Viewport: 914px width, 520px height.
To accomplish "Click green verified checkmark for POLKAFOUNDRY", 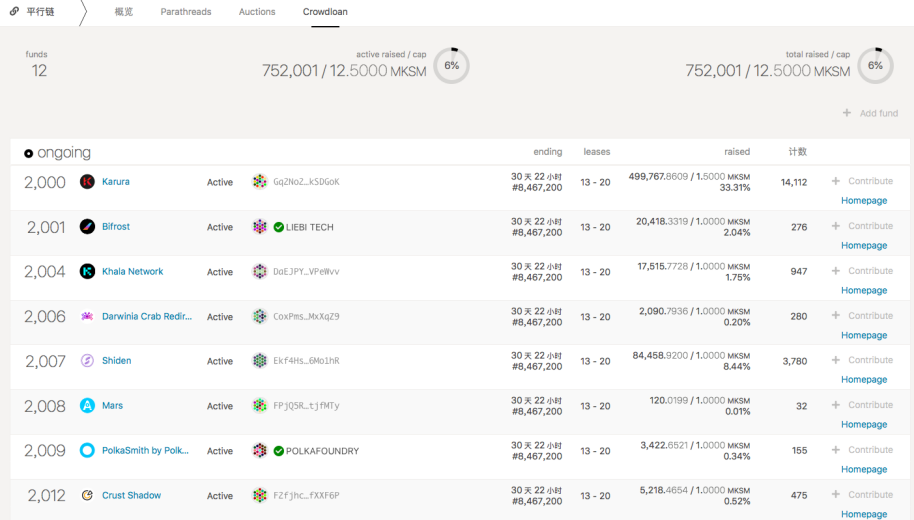I will (x=279, y=451).
